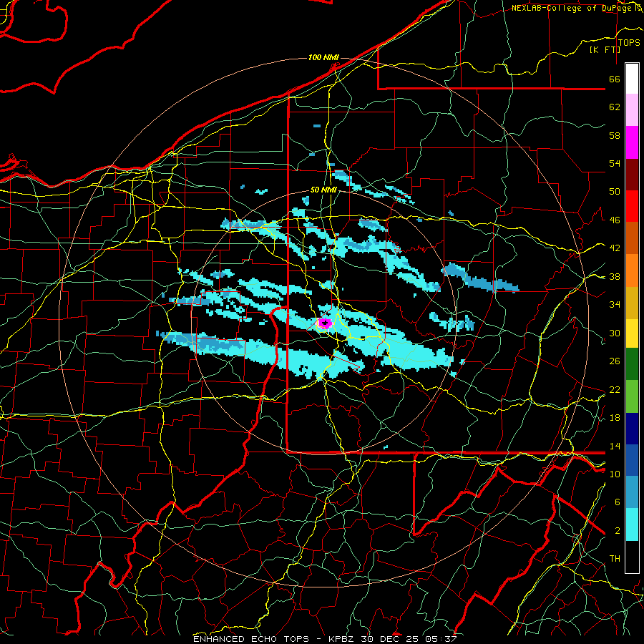Select the dark red legend swatch
The image size is (644, 644).
[632, 175]
